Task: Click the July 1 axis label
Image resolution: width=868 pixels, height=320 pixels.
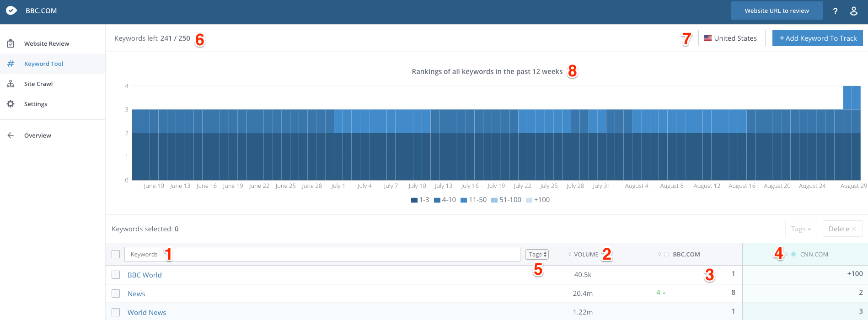Action: pyautogui.click(x=338, y=186)
